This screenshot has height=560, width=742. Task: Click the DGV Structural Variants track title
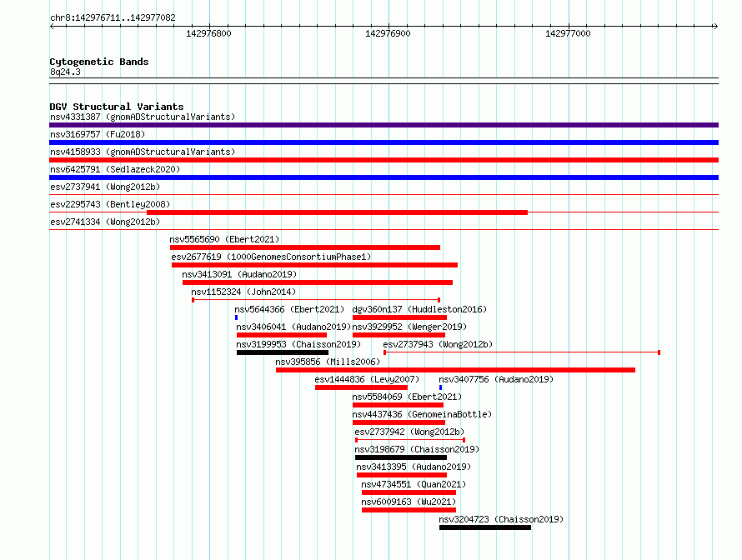pyautogui.click(x=117, y=107)
